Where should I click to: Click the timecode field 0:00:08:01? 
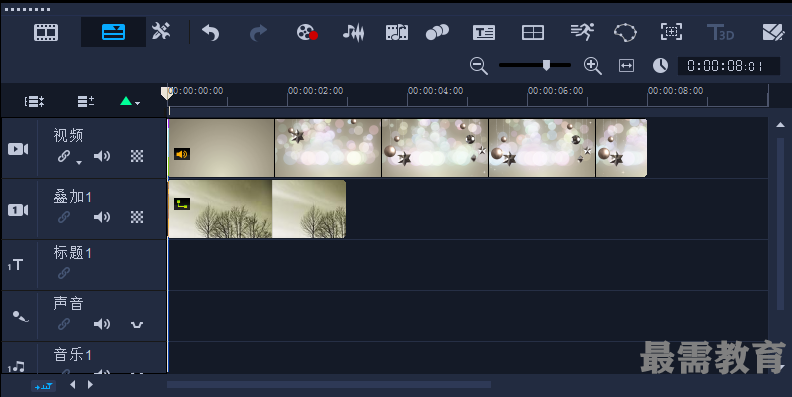click(728, 66)
